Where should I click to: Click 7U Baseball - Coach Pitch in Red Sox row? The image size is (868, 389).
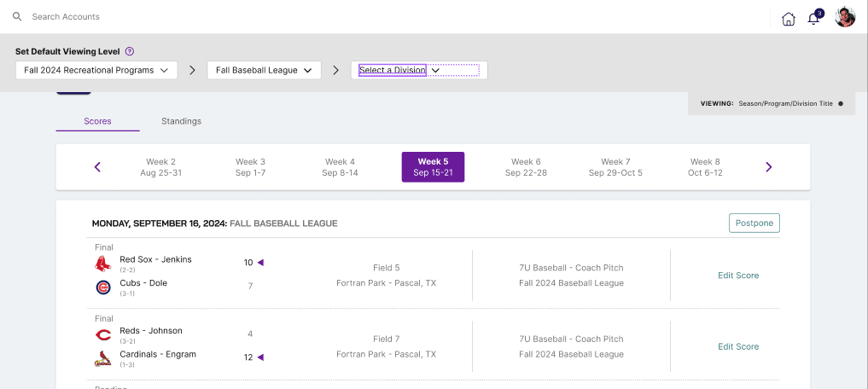[x=571, y=268]
